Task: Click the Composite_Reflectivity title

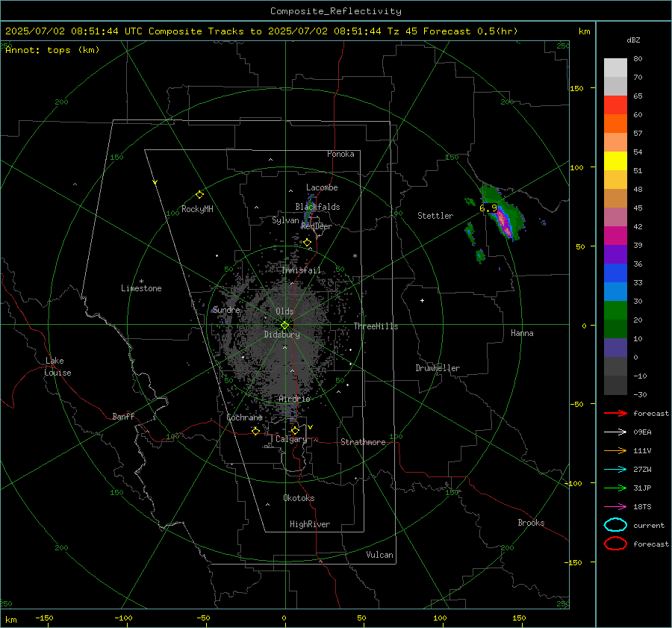Action: tap(336, 11)
